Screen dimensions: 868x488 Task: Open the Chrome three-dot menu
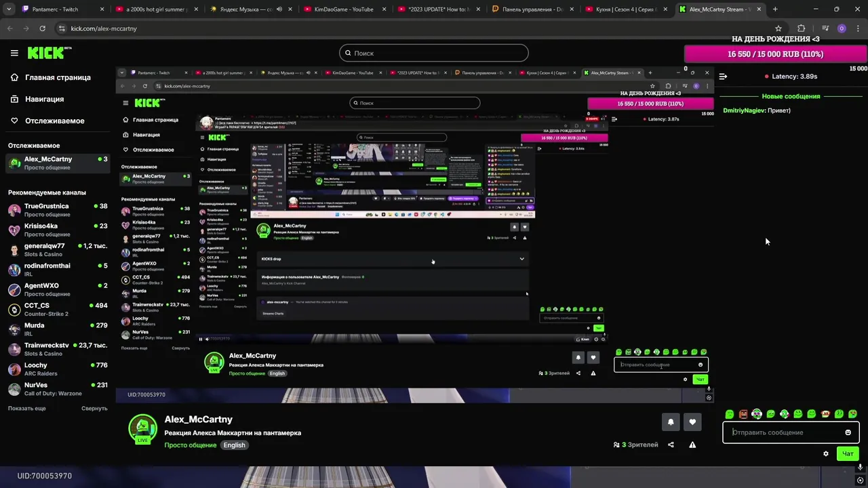[857, 28]
